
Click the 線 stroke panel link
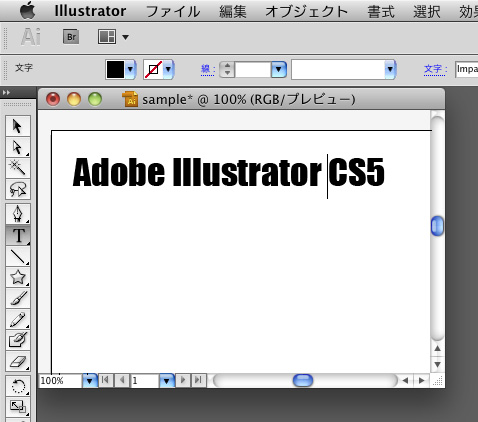coord(208,69)
